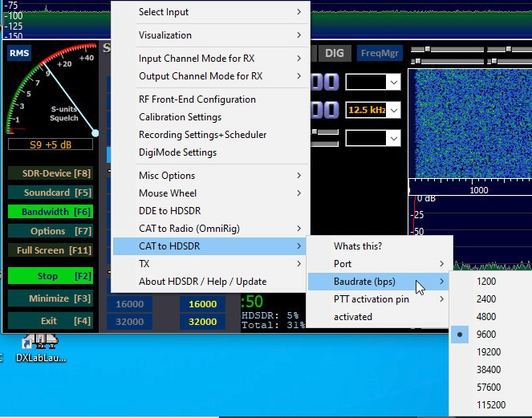Expand the Visualization submenu
This screenshot has height=418, width=532.
click(210, 35)
